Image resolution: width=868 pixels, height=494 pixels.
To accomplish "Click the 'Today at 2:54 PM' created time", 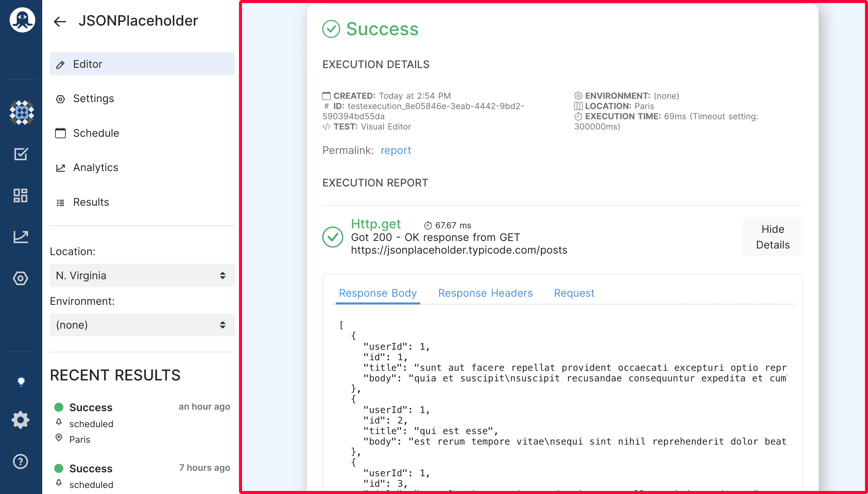I will click(415, 96).
